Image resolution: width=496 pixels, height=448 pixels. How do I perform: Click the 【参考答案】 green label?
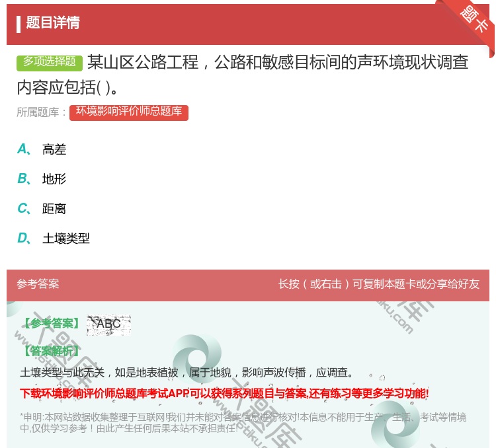[52, 324]
